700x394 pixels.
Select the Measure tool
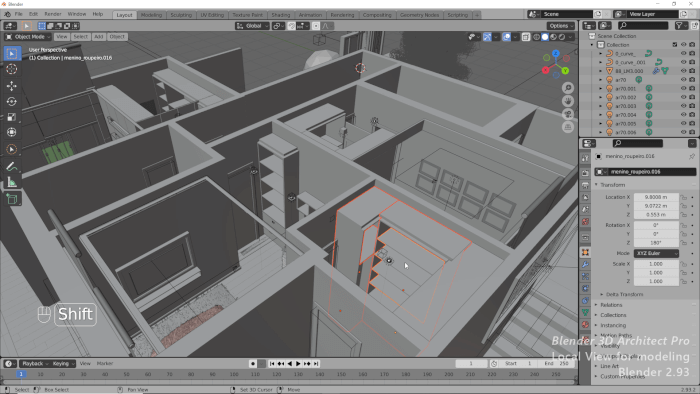[x=12, y=182]
